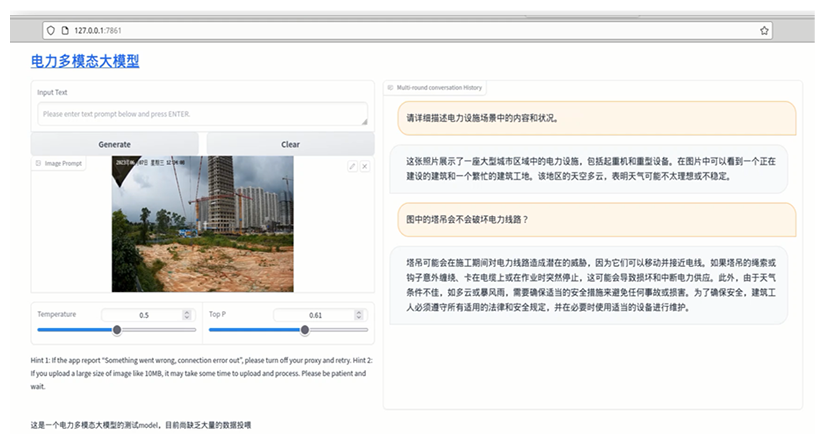
Task: Click the conversation history label icon
Action: 390,88
